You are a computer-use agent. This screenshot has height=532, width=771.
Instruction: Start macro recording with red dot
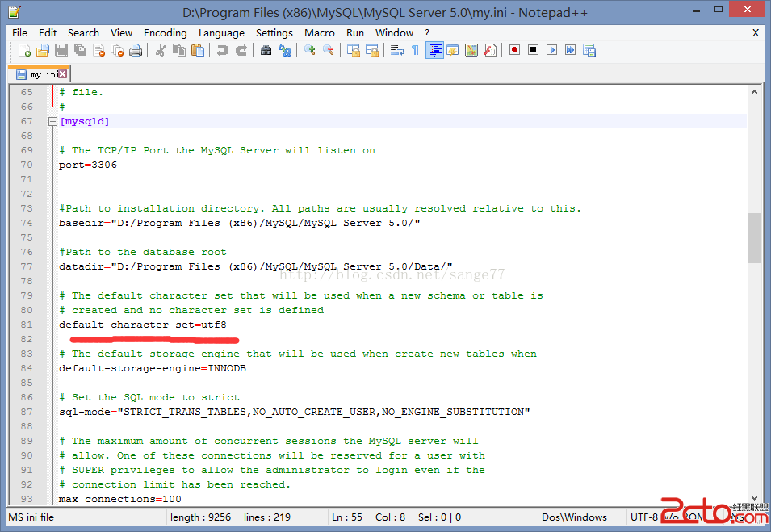[515, 50]
